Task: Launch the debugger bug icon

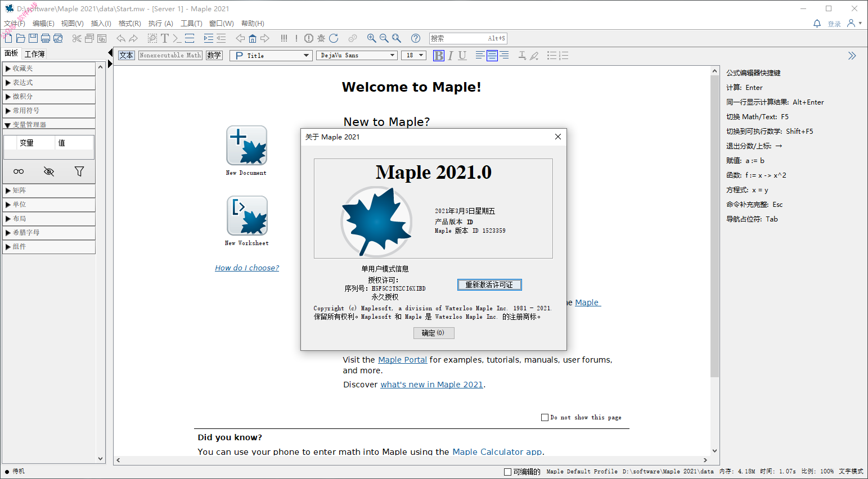Action: (x=321, y=38)
